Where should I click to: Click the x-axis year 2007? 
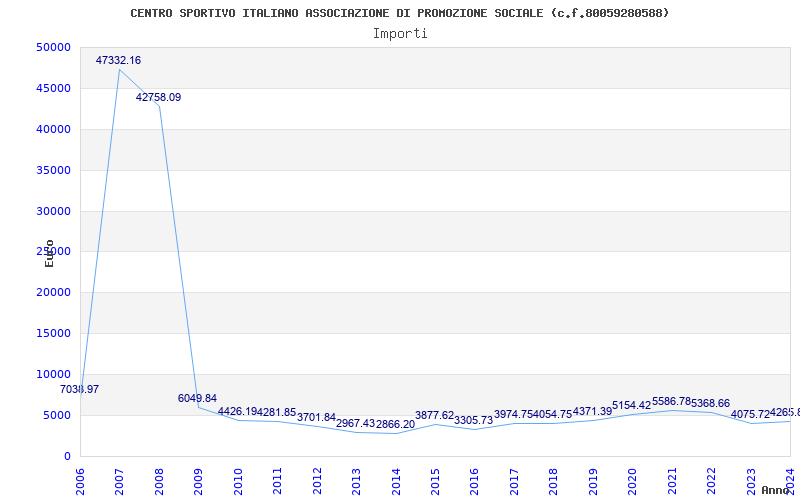click(x=119, y=482)
